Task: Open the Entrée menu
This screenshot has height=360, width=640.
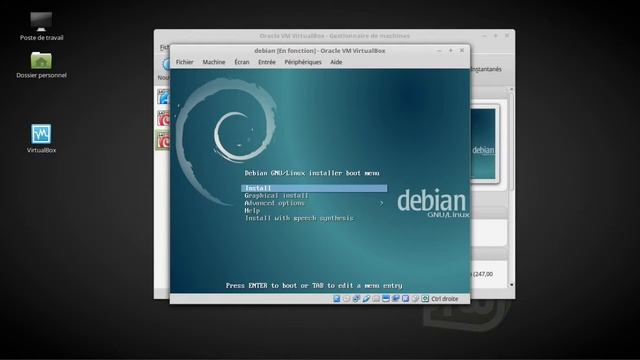Action: click(x=267, y=62)
